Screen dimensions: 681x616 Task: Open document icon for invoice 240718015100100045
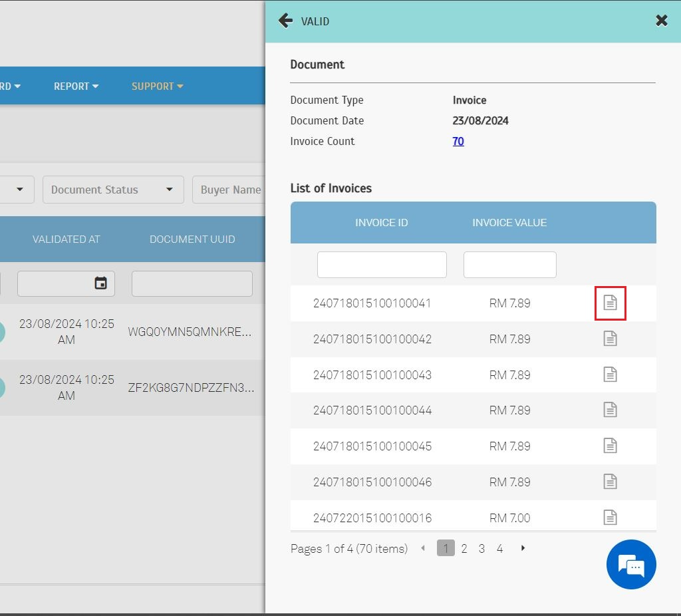click(610, 446)
